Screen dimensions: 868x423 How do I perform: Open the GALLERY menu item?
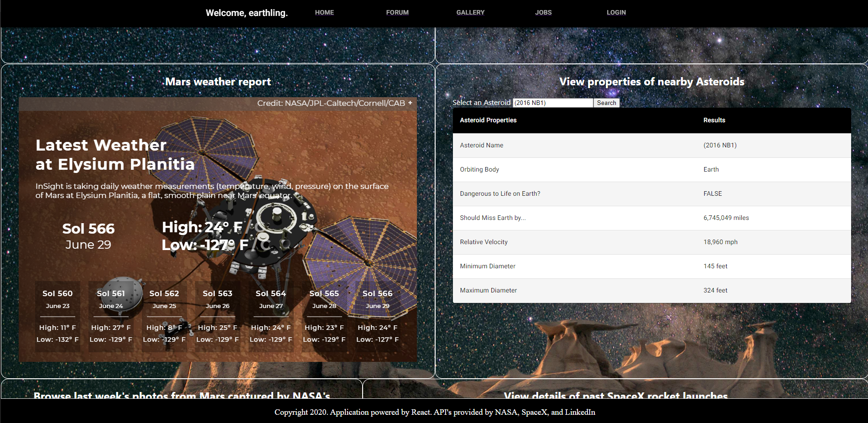[470, 12]
